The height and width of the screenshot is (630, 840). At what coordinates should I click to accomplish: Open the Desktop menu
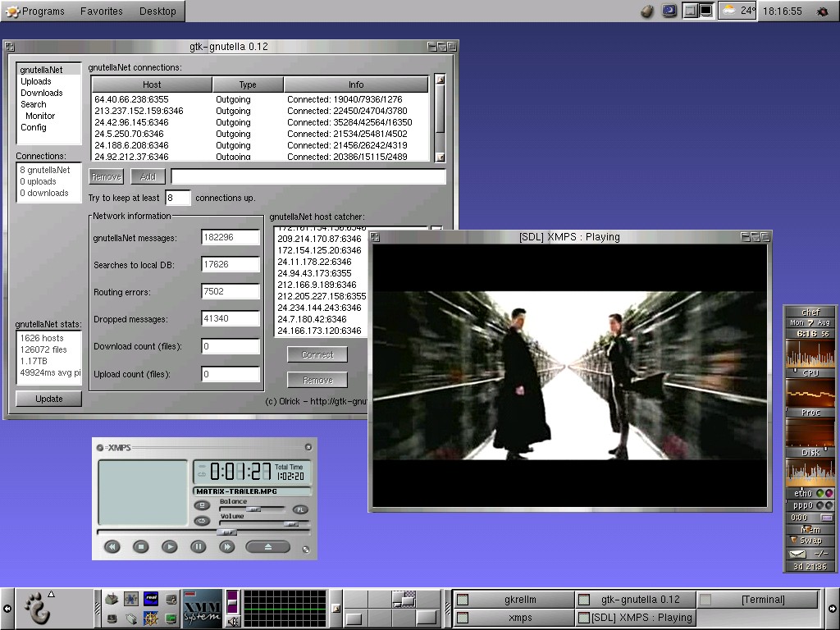(x=157, y=11)
